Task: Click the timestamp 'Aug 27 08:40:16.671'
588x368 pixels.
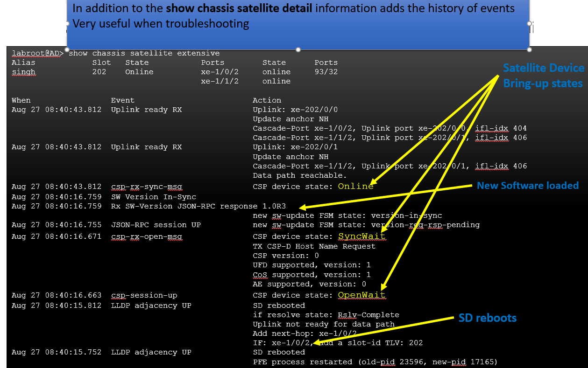Action: [x=57, y=236]
